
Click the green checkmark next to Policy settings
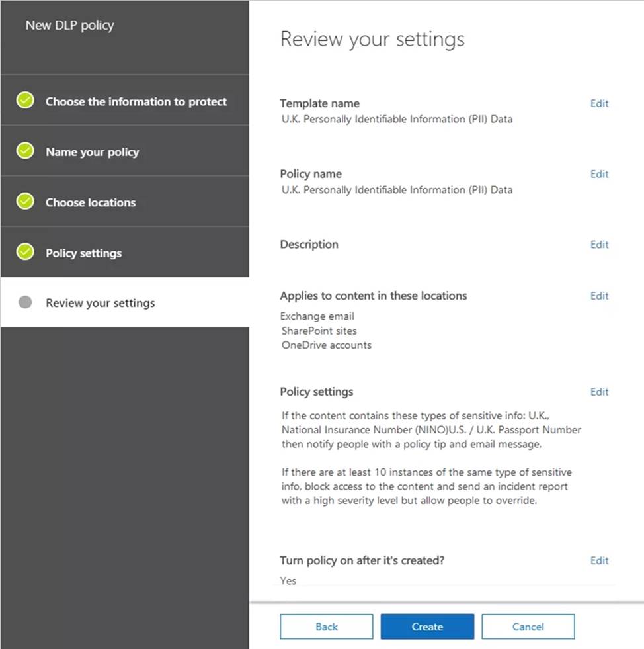click(x=25, y=252)
